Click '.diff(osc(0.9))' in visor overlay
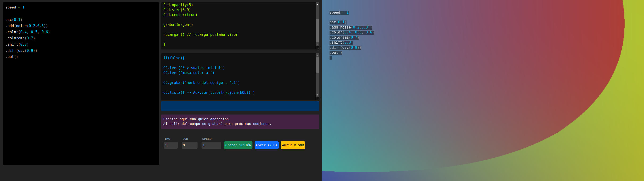Screen dimensions: 644x181 (x=345, y=48)
